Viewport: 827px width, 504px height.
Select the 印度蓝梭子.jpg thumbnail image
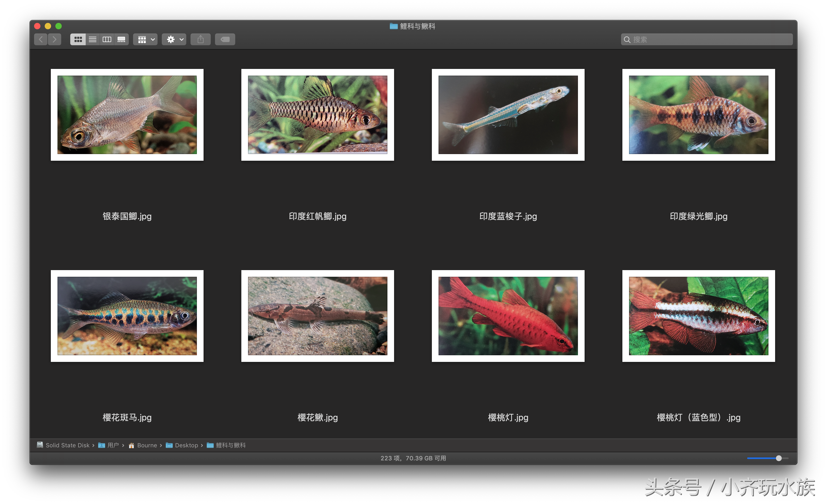tap(508, 115)
